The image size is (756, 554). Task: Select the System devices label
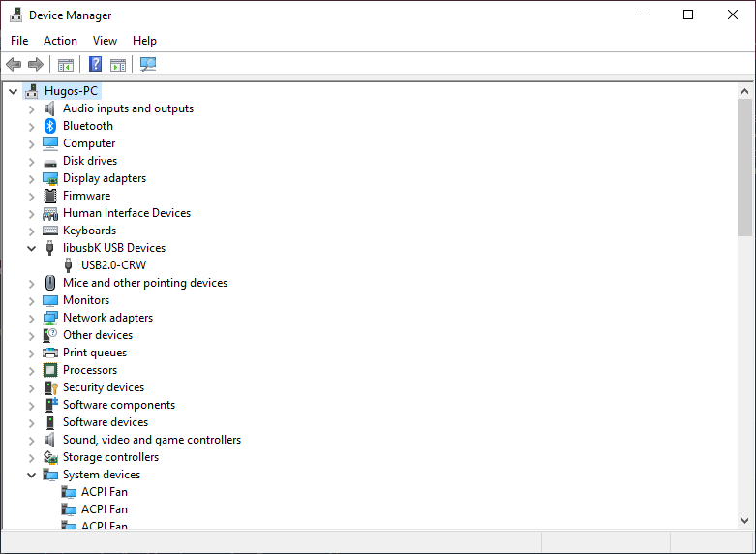point(102,475)
